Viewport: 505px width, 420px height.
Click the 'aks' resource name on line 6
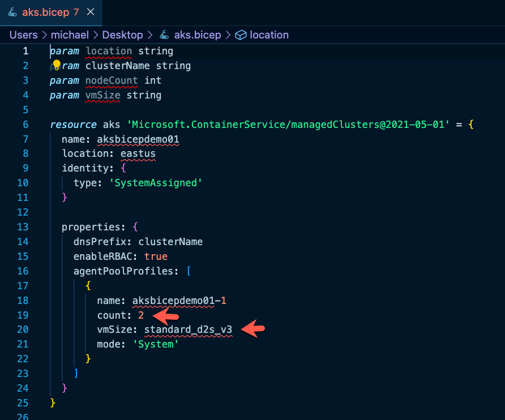click(112, 125)
